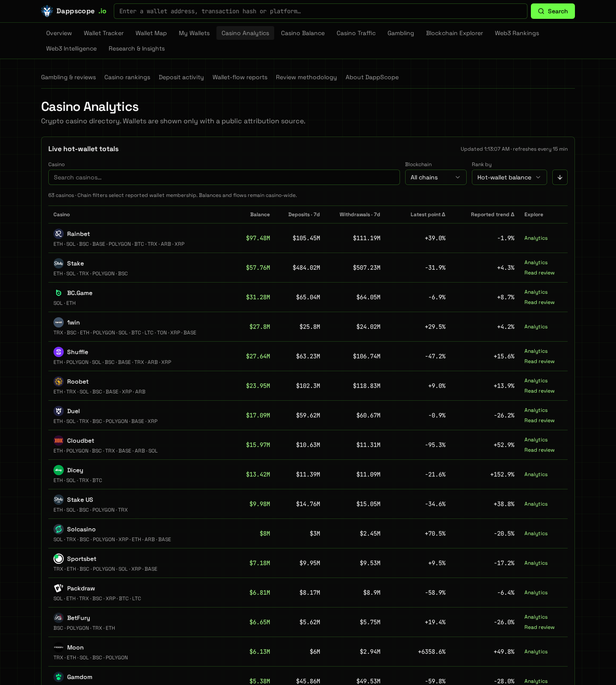The width and height of the screenshot is (616, 685).
Task: Click the Sportsbet logo icon
Action: 59,559
